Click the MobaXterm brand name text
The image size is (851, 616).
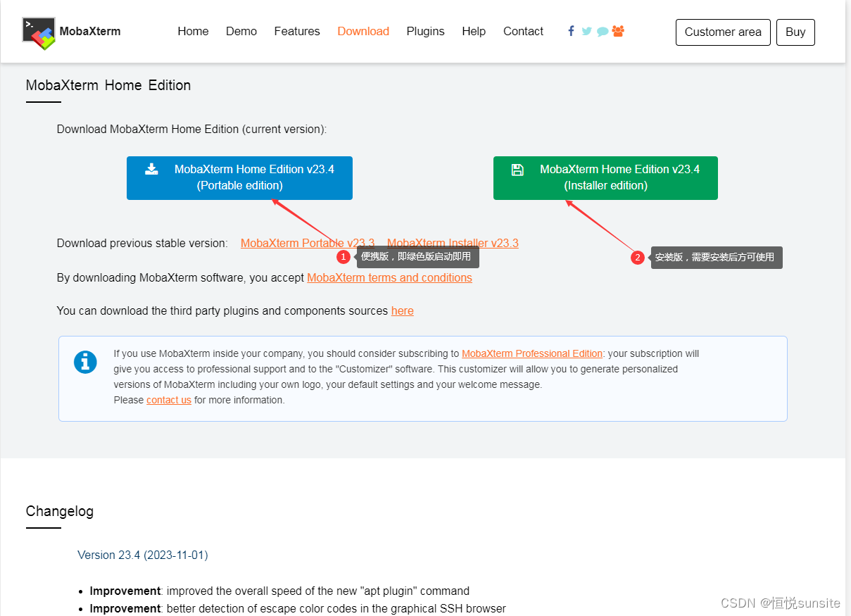click(x=90, y=31)
